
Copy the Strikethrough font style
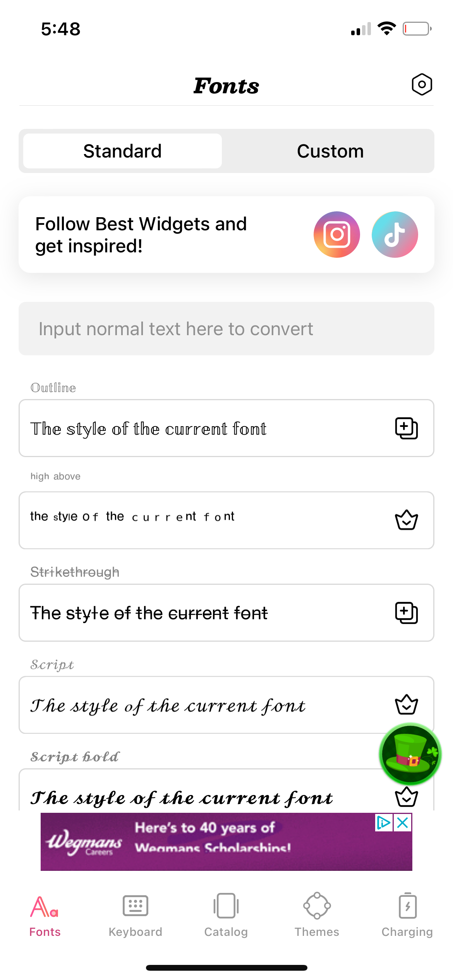[406, 613]
